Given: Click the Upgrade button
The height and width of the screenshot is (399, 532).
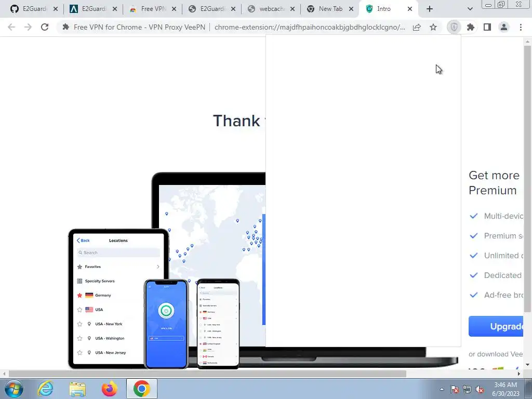Looking at the screenshot, I should pos(496,326).
